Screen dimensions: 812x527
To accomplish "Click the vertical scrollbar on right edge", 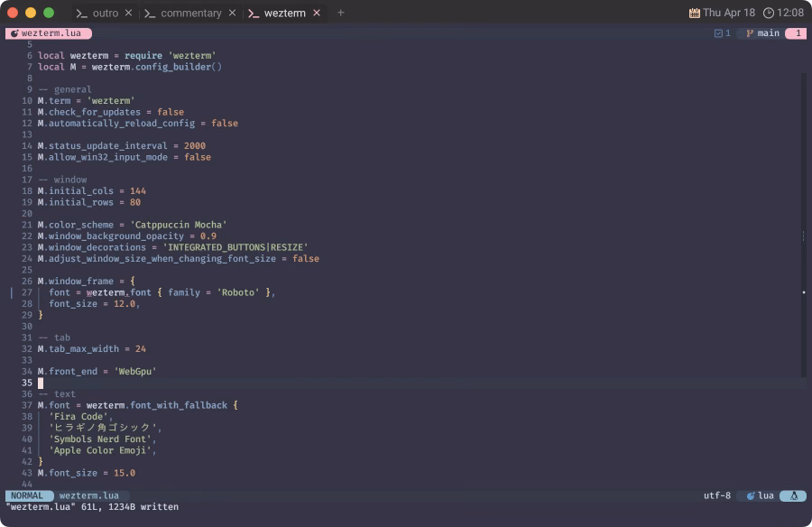I will click(x=804, y=226).
